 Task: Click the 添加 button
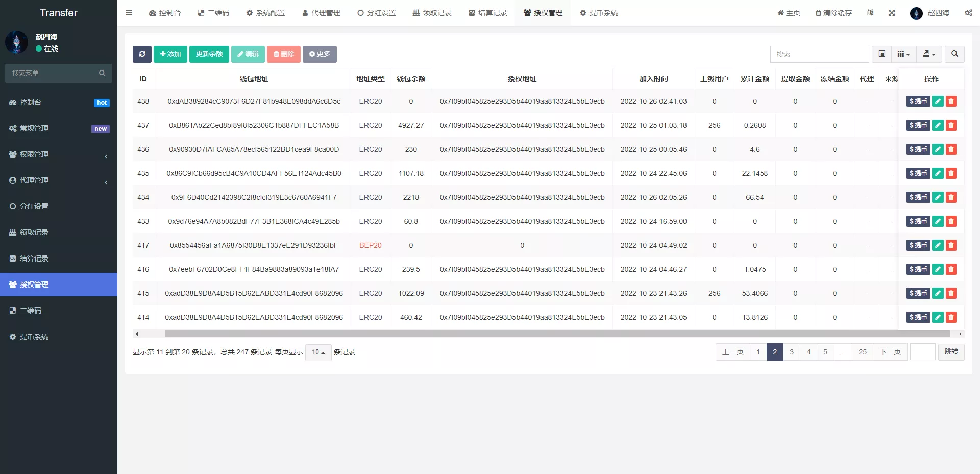170,54
